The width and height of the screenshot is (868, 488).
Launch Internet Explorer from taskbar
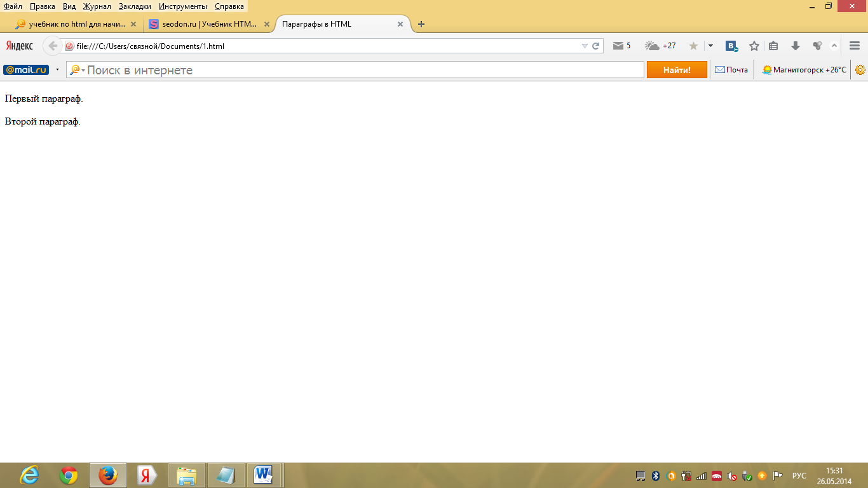pos(29,475)
